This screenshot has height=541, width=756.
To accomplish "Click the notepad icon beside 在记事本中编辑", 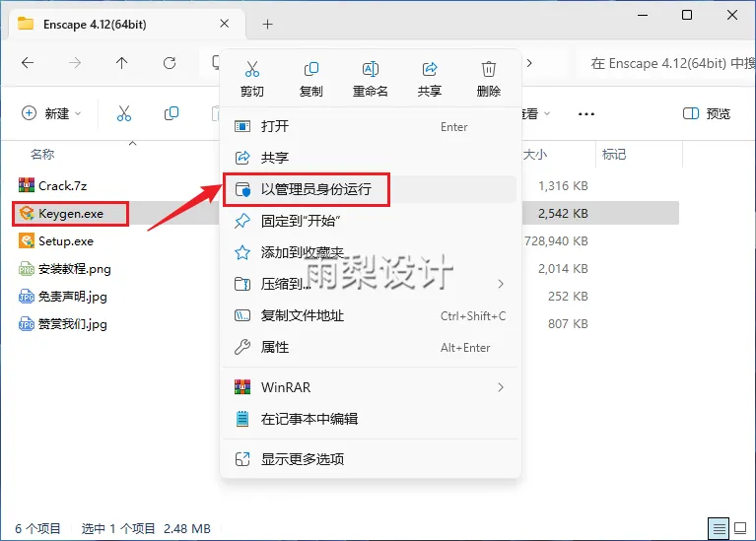I will (x=242, y=419).
